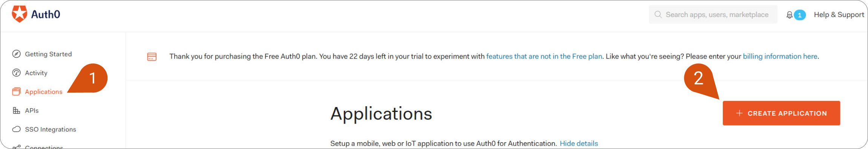Viewport: 868px width, 149px height.
Task: Click the Auth0 shield logo icon
Action: (x=19, y=14)
